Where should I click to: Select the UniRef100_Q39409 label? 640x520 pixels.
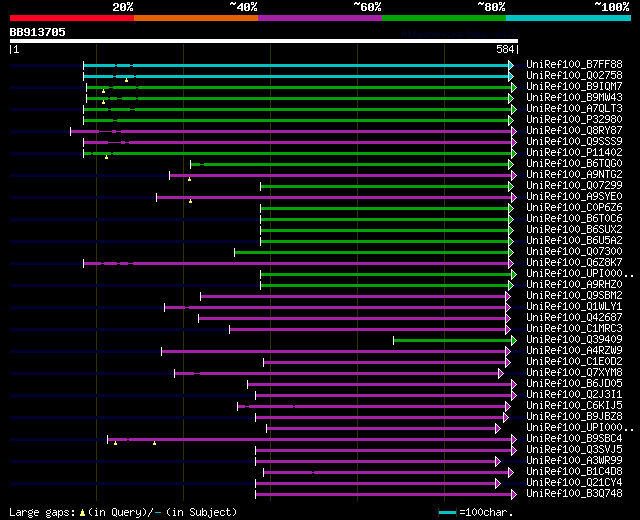pyautogui.click(x=574, y=340)
